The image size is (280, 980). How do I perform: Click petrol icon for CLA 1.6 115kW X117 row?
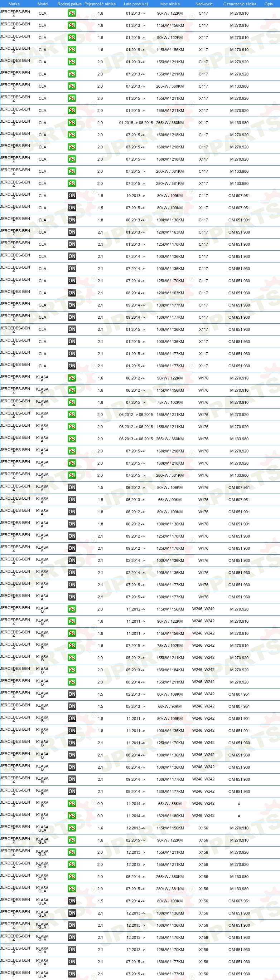[x=72, y=50]
